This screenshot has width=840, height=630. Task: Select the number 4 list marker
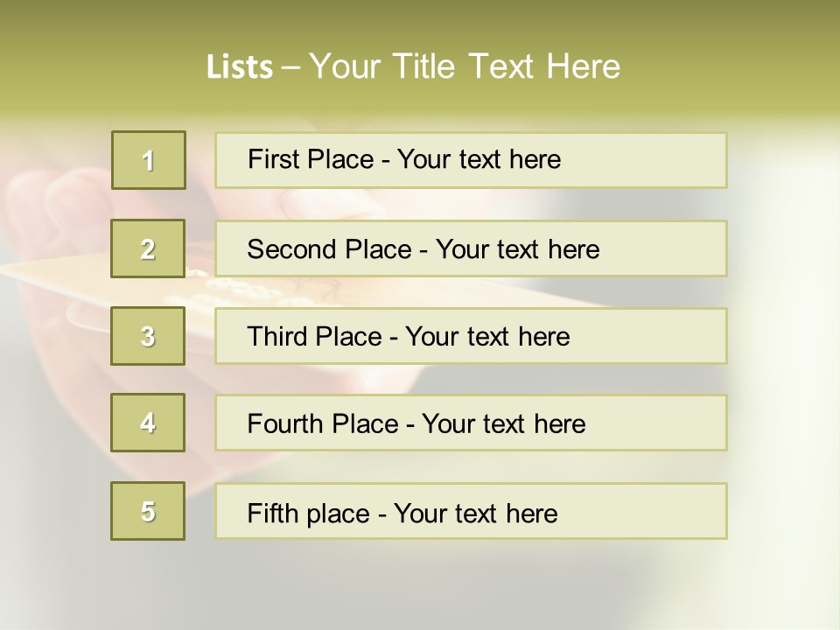[148, 423]
